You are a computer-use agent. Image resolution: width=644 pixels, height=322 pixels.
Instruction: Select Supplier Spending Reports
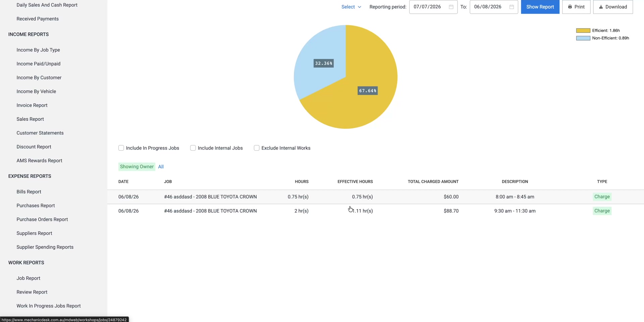45,247
